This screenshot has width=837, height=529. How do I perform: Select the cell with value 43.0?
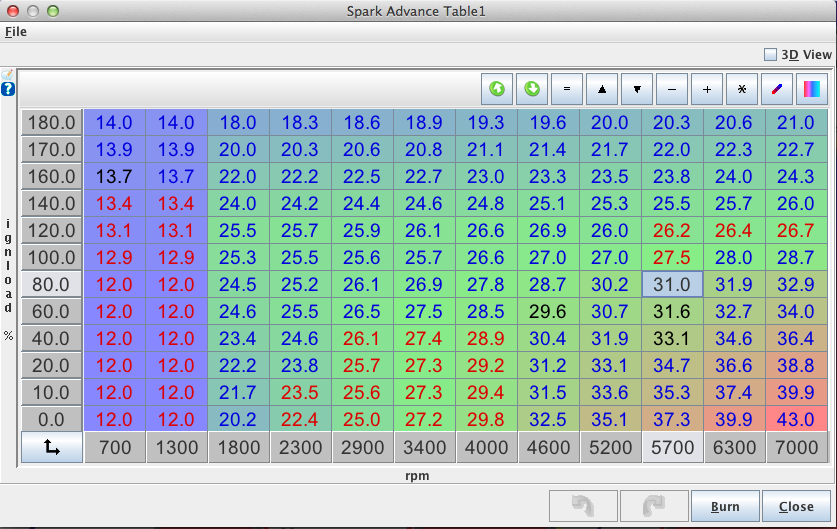pyautogui.click(x=797, y=419)
